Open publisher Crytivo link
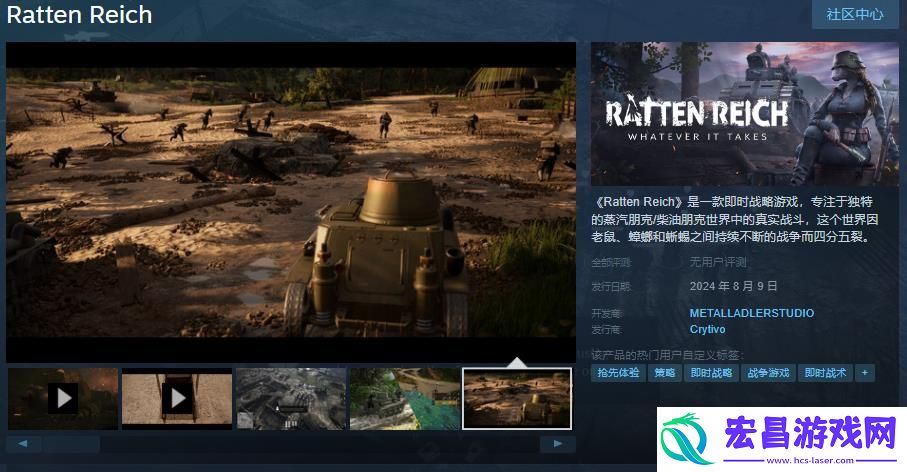This screenshot has width=907, height=472. pyautogui.click(x=707, y=329)
